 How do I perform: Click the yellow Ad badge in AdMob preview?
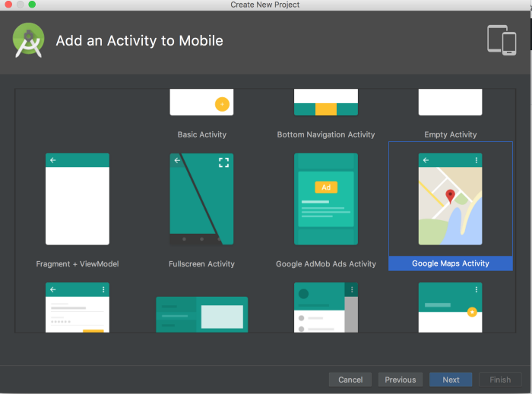point(326,187)
